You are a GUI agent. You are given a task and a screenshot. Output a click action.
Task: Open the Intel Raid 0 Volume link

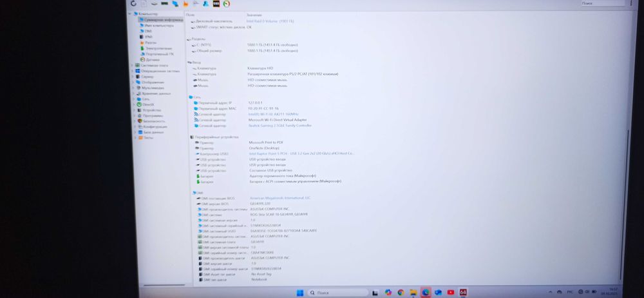coord(270,21)
